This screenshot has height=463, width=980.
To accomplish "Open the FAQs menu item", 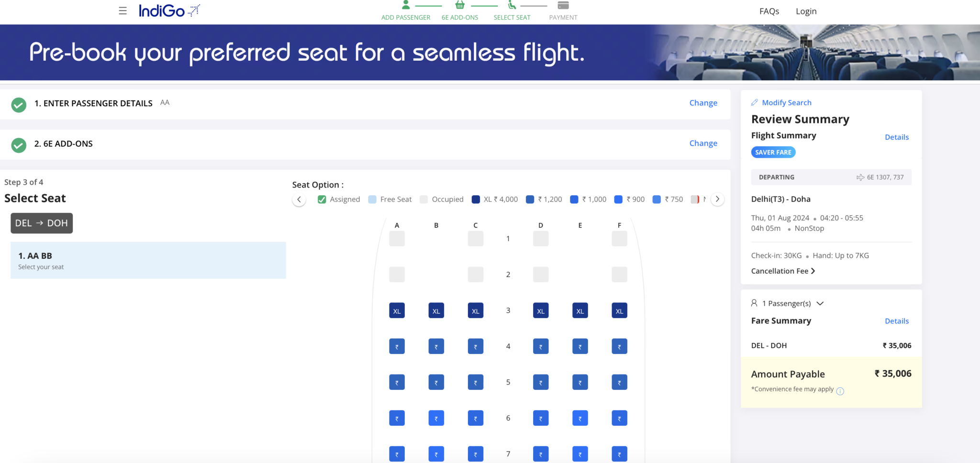I will tap(769, 11).
